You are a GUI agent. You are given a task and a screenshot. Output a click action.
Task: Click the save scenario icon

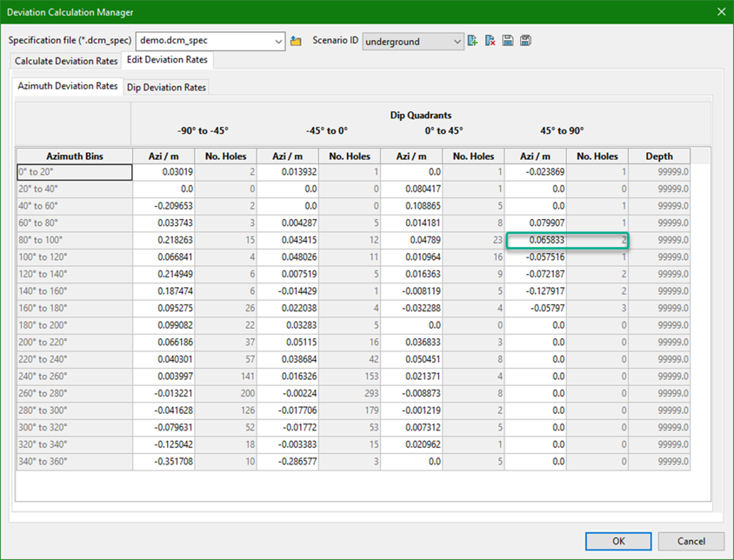(x=508, y=41)
